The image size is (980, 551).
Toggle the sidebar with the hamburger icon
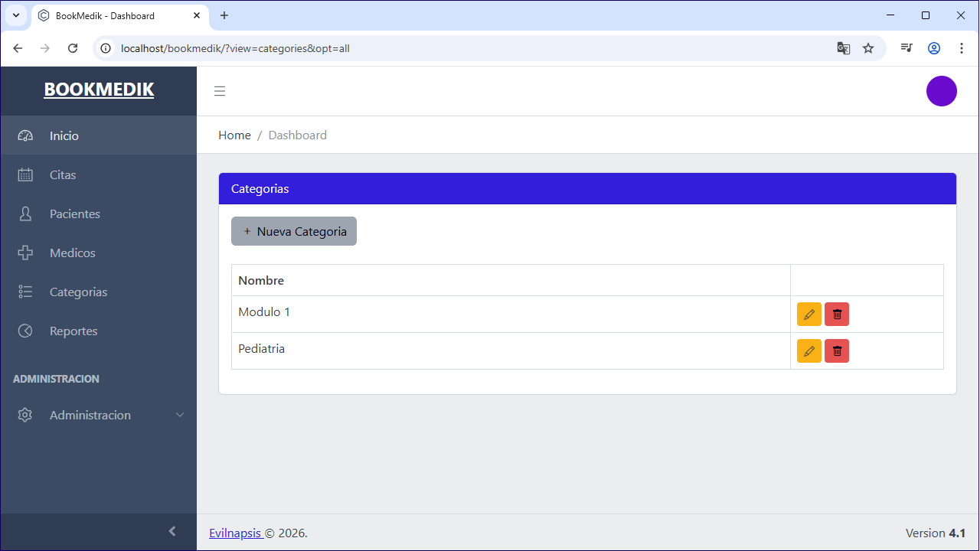pos(220,91)
